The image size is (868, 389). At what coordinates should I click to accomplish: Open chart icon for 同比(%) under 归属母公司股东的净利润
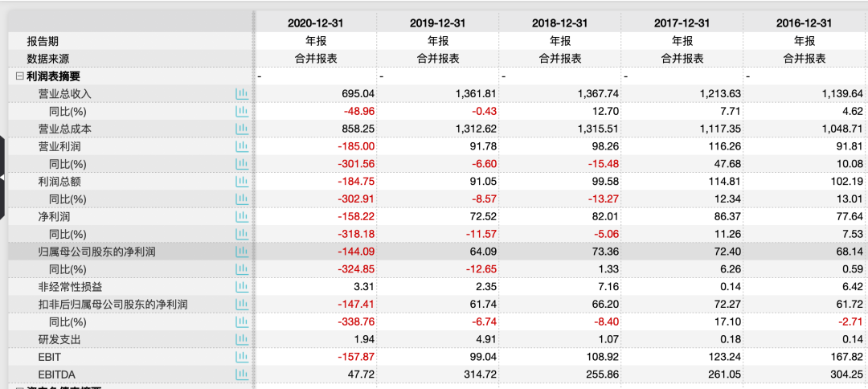tap(241, 269)
